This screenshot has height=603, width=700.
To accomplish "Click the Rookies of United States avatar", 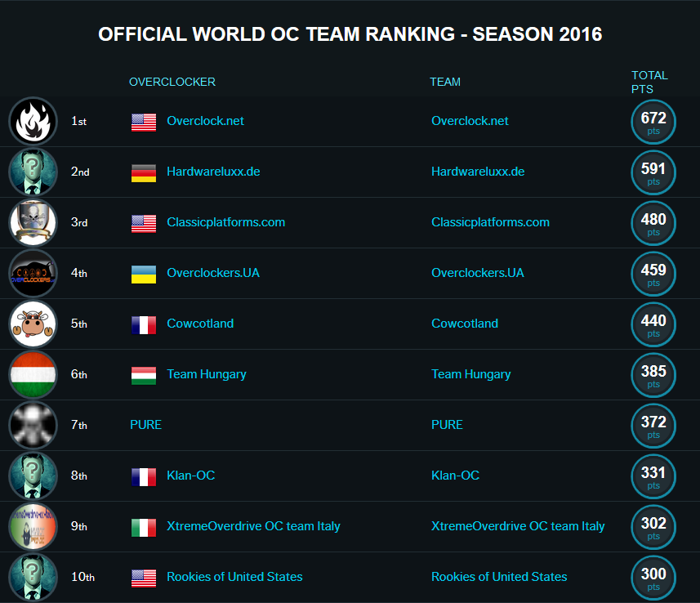I will tap(33, 577).
